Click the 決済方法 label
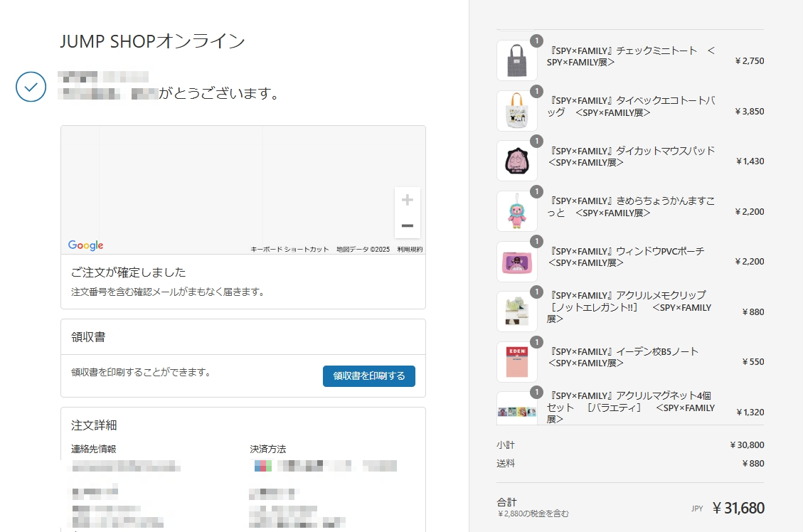The image size is (803, 532). point(268,449)
